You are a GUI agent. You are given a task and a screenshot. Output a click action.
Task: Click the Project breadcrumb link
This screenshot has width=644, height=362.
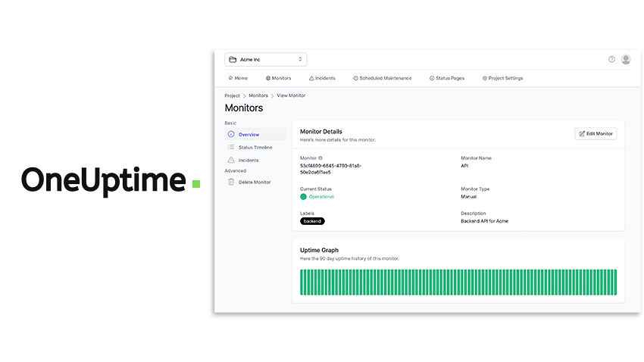(232, 95)
